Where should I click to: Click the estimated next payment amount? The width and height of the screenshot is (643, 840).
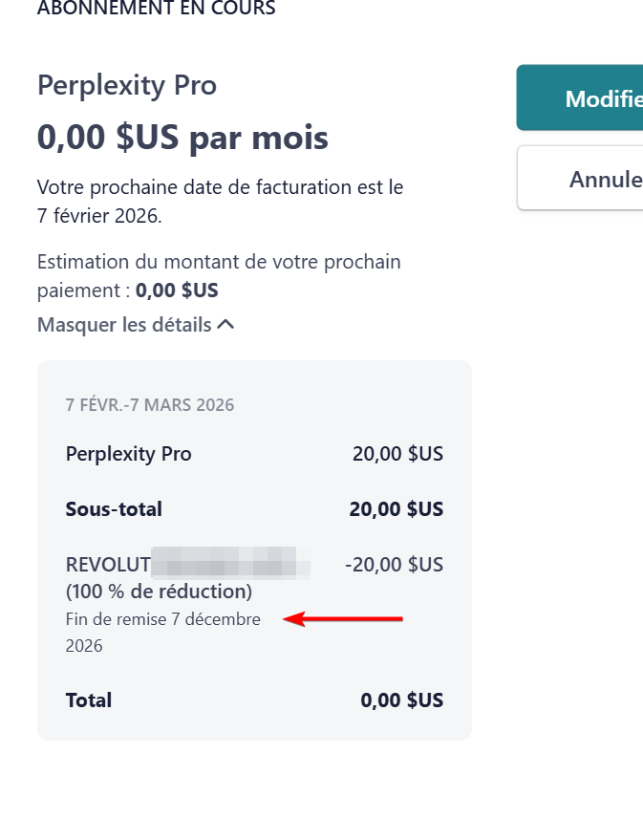click(177, 290)
